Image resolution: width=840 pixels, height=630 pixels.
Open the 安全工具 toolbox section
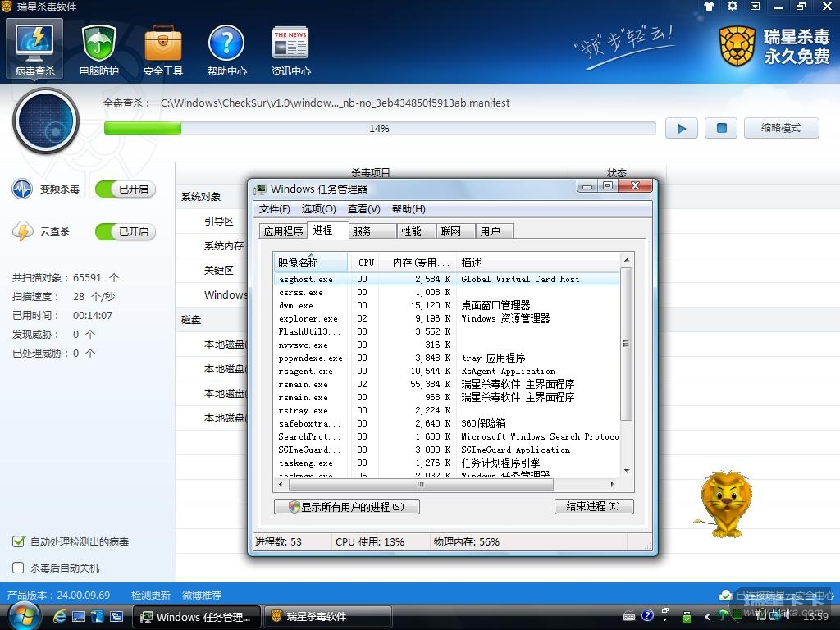click(x=163, y=51)
